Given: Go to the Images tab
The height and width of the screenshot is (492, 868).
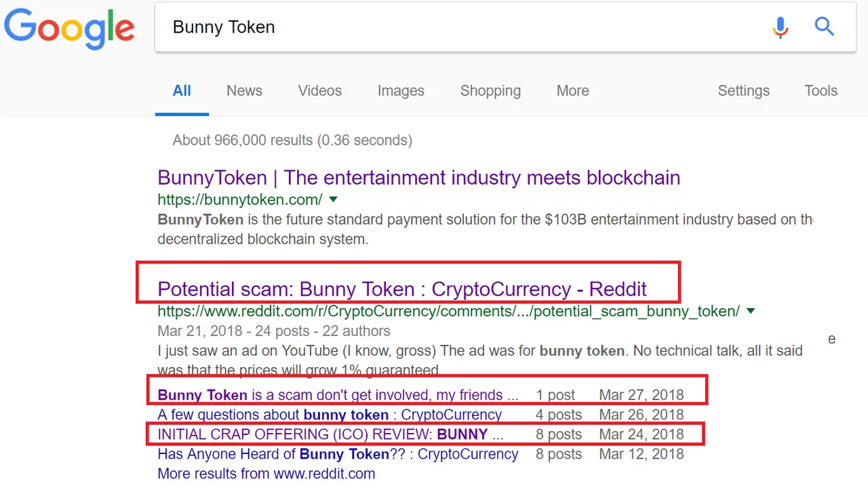Looking at the screenshot, I should pos(401,91).
